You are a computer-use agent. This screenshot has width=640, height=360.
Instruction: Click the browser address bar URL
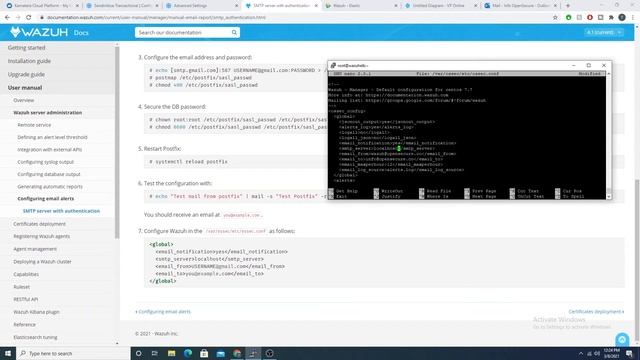coord(156,18)
